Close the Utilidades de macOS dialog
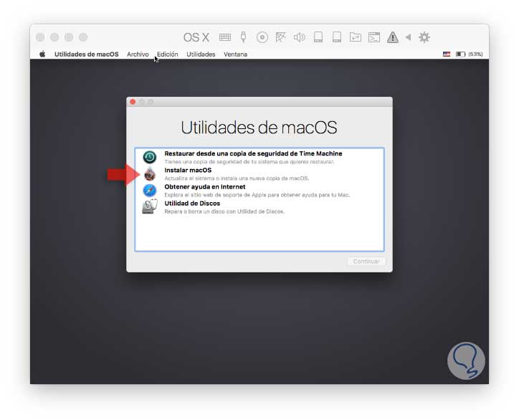 click(133, 102)
